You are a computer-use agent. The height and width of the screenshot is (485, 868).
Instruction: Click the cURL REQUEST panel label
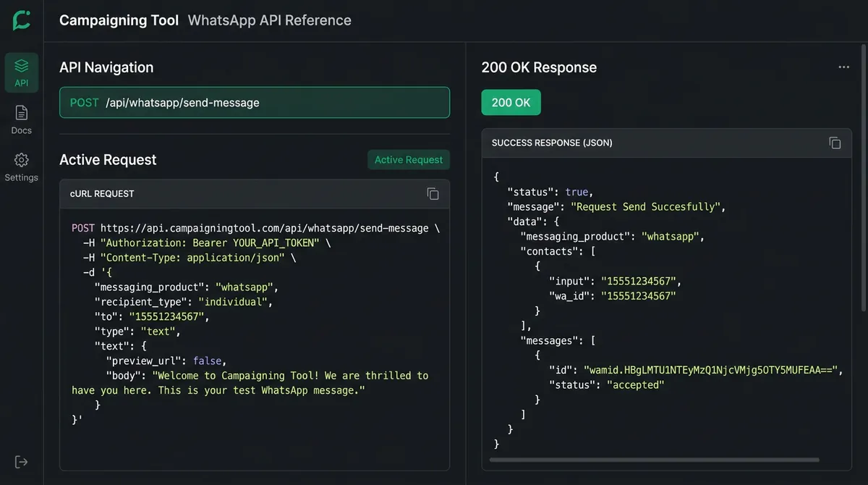tap(102, 194)
